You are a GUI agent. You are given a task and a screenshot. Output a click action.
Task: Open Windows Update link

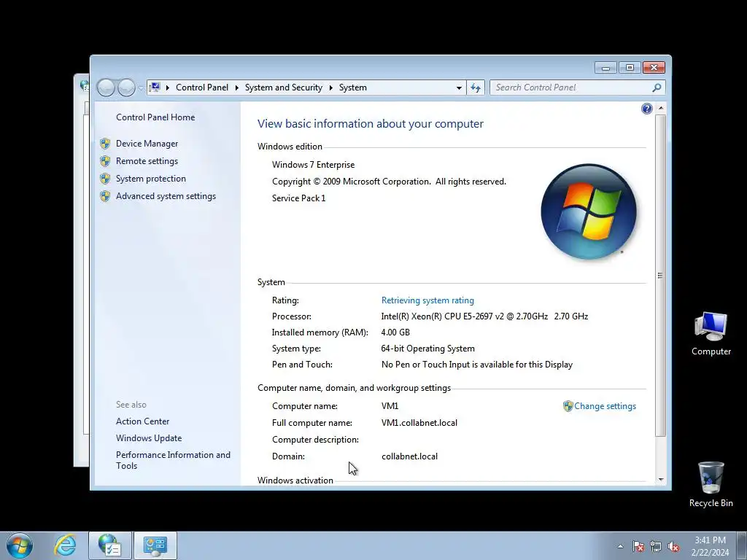coord(149,438)
